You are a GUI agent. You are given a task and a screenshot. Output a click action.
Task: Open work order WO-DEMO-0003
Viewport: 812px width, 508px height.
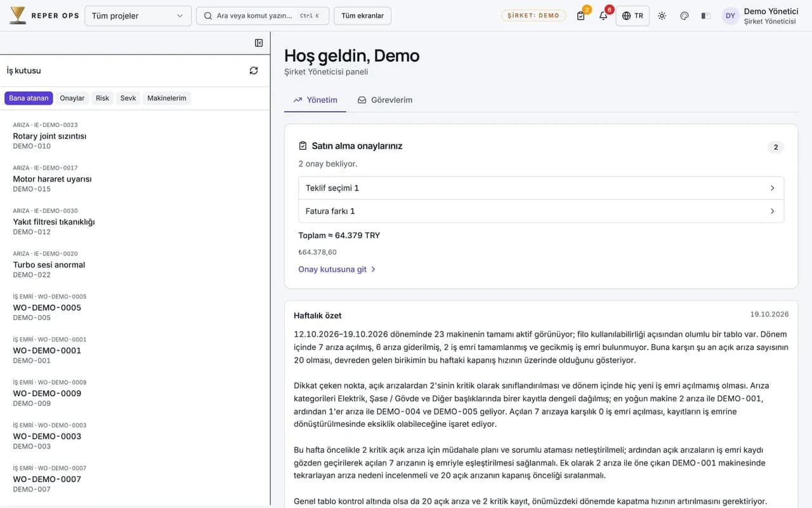click(135, 436)
